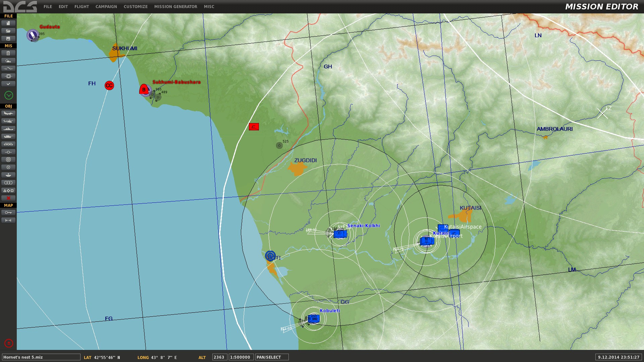Viewport: 644px width, 362px height.
Task: Click the red exit icon at bottom left
Action: click(9, 343)
